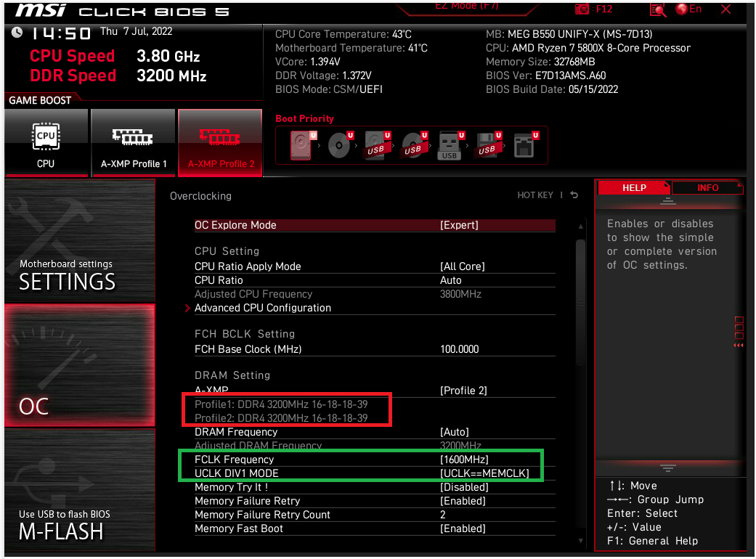Click the clock icon beside the time
756x559 pixels.
pos(17,32)
